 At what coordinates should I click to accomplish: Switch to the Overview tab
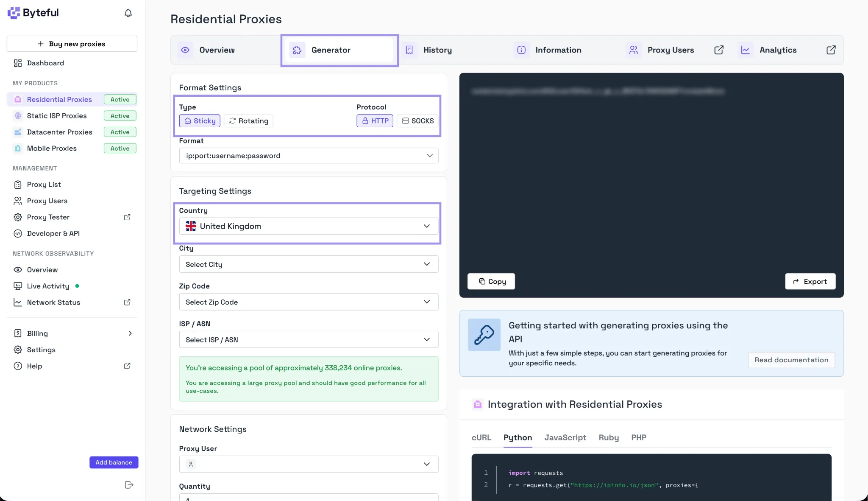point(227,50)
